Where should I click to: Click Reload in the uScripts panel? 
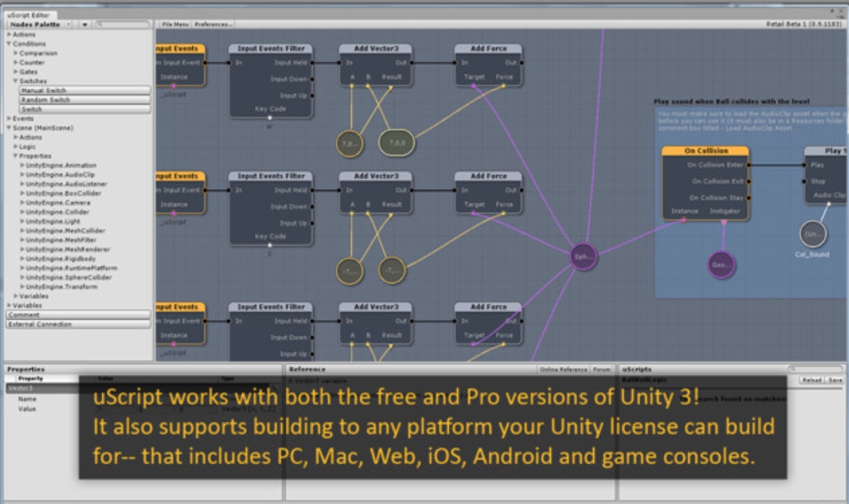[811, 380]
